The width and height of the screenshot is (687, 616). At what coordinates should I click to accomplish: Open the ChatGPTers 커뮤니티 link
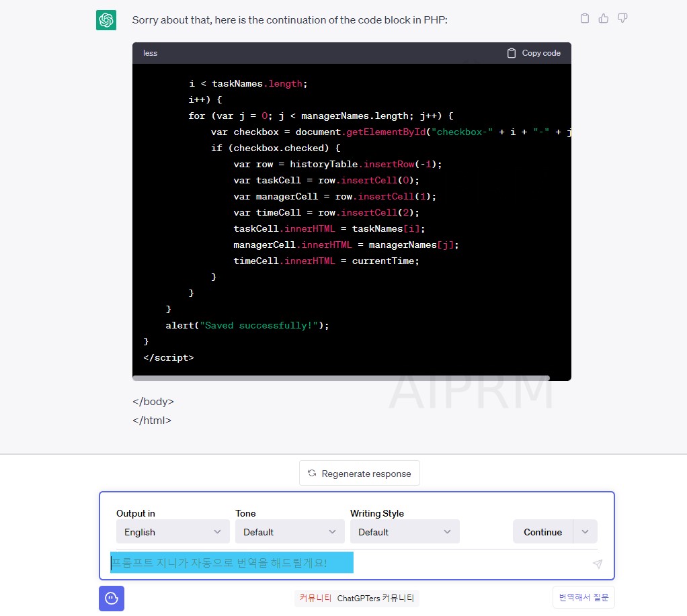[376, 598]
